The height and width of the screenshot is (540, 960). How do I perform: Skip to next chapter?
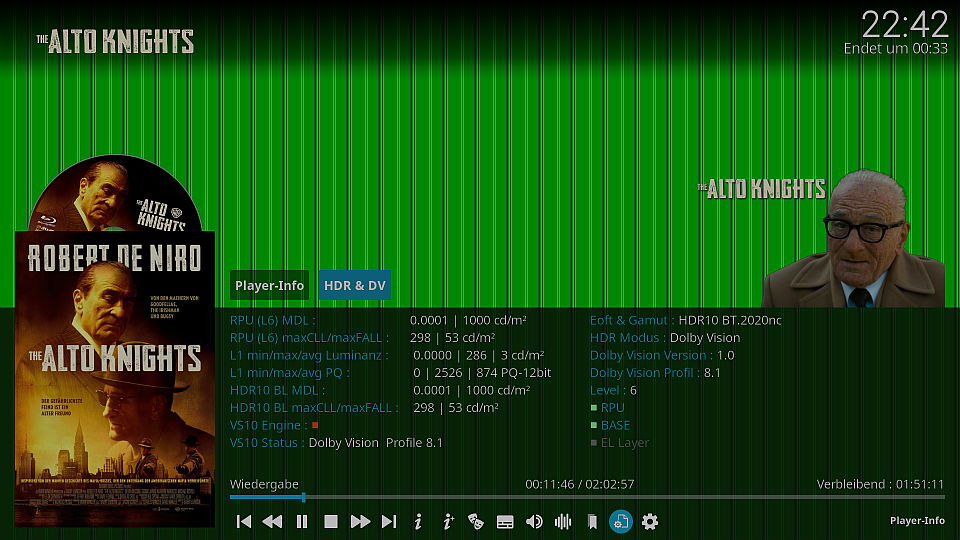389,522
